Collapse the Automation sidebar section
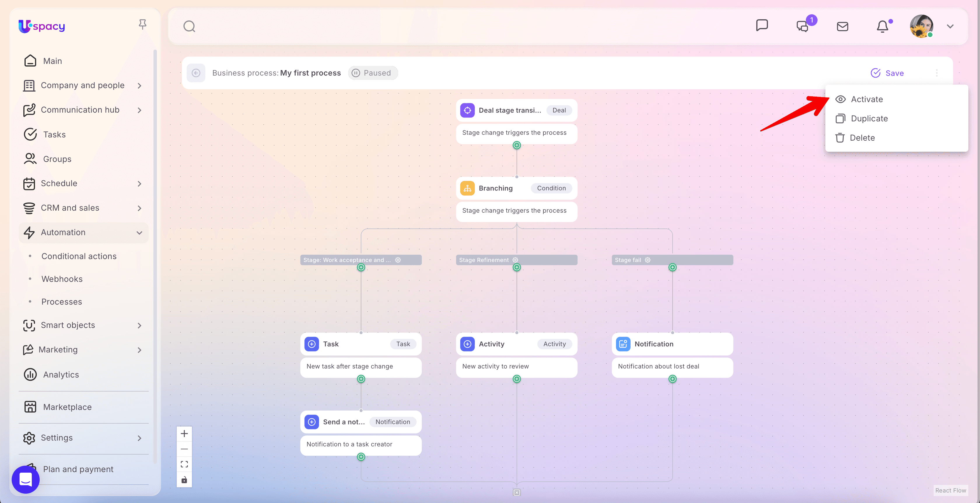Image resolution: width=980 pixels, height=503 pixels. (139, 233)
